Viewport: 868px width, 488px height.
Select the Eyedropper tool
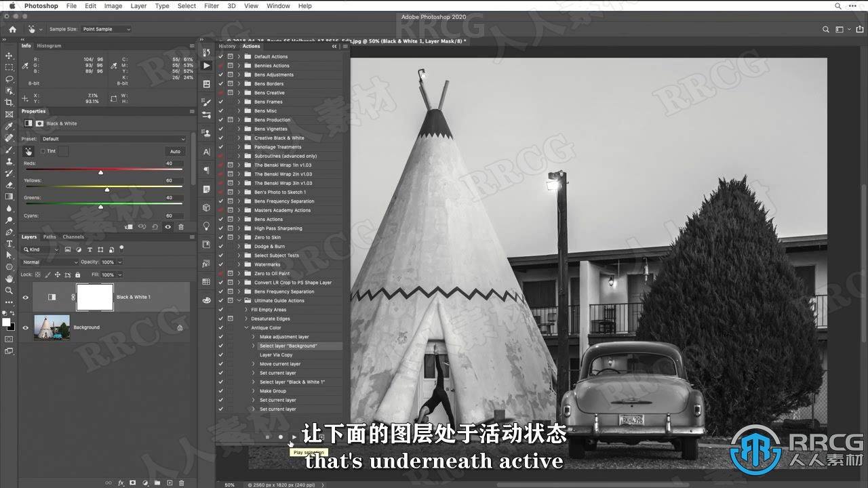(9, 126)
